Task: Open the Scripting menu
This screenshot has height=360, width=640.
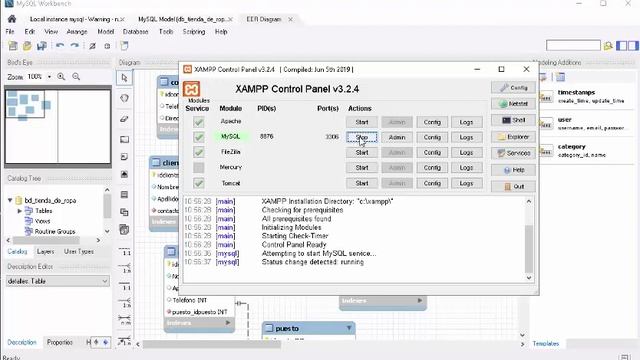Action: point(193,31)
